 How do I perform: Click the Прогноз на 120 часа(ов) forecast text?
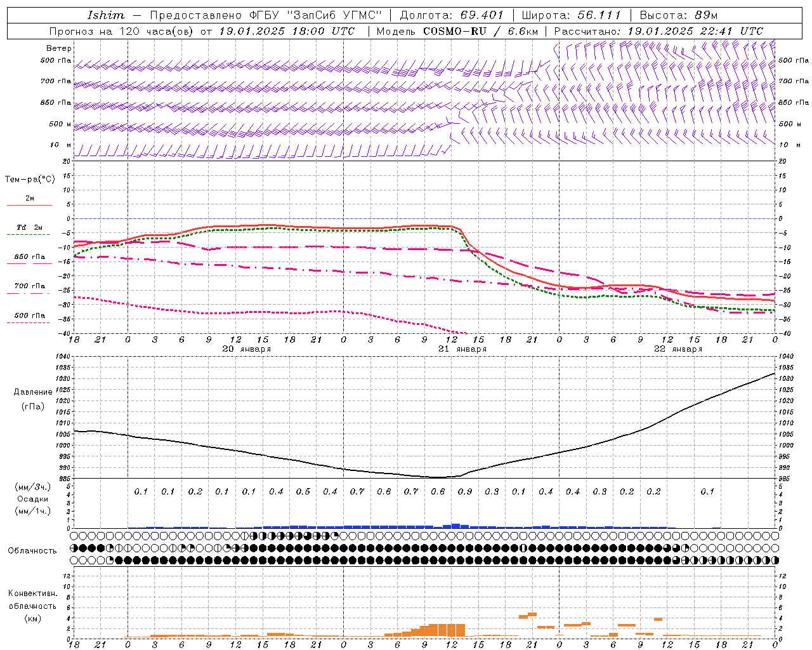click(122, 31)
